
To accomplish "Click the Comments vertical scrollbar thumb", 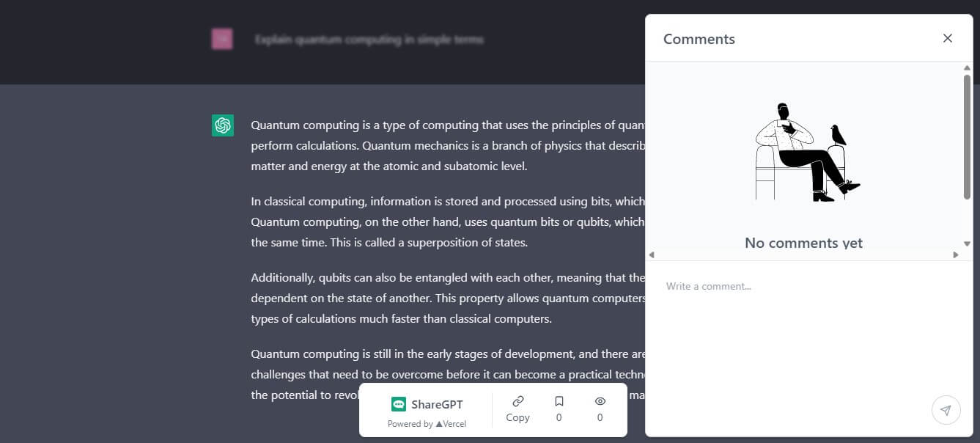I will [x=967, y=136].
